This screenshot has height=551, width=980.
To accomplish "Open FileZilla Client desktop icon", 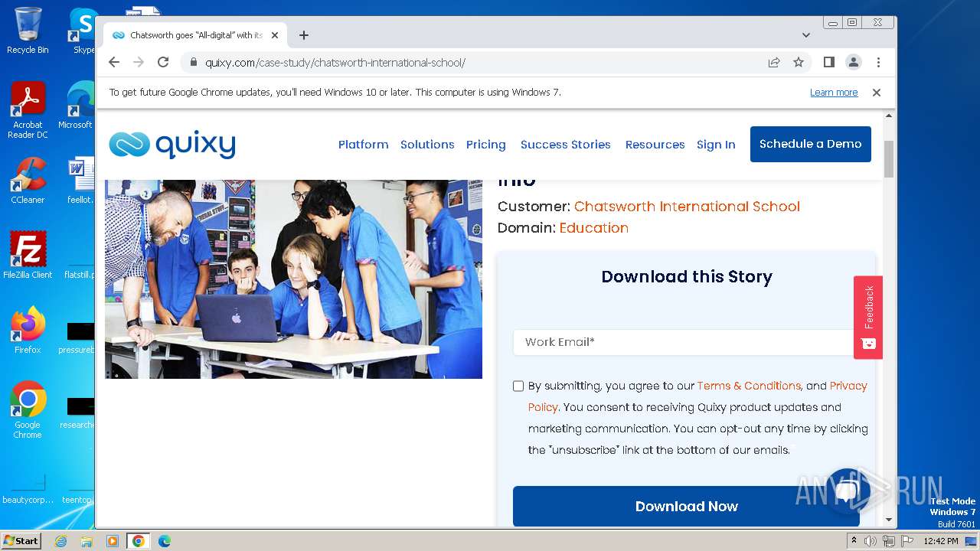I will tap(28, 255).
